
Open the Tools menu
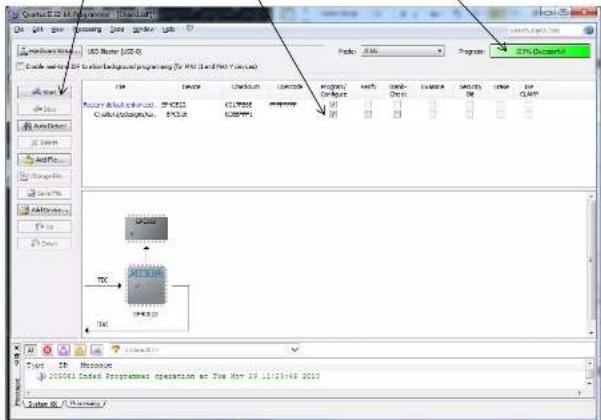[117, 29]
